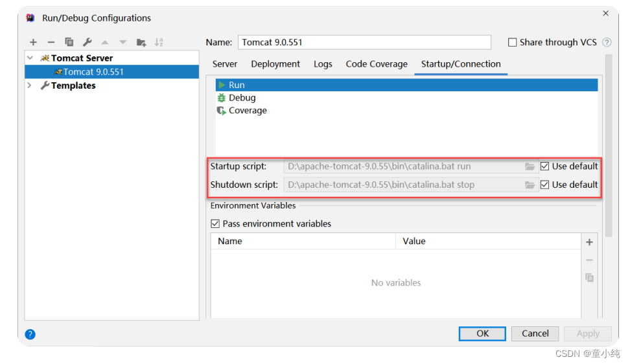Move configuration down arrow

123,42
